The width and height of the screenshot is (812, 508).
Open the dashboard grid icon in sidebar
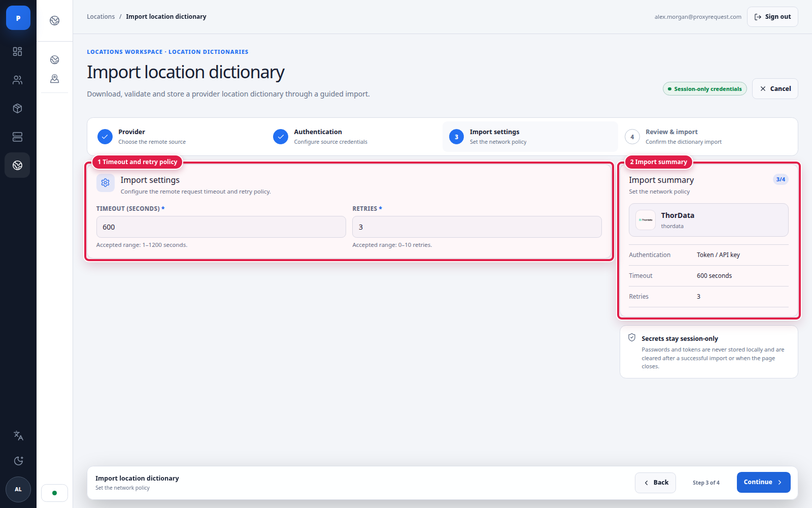18,51
